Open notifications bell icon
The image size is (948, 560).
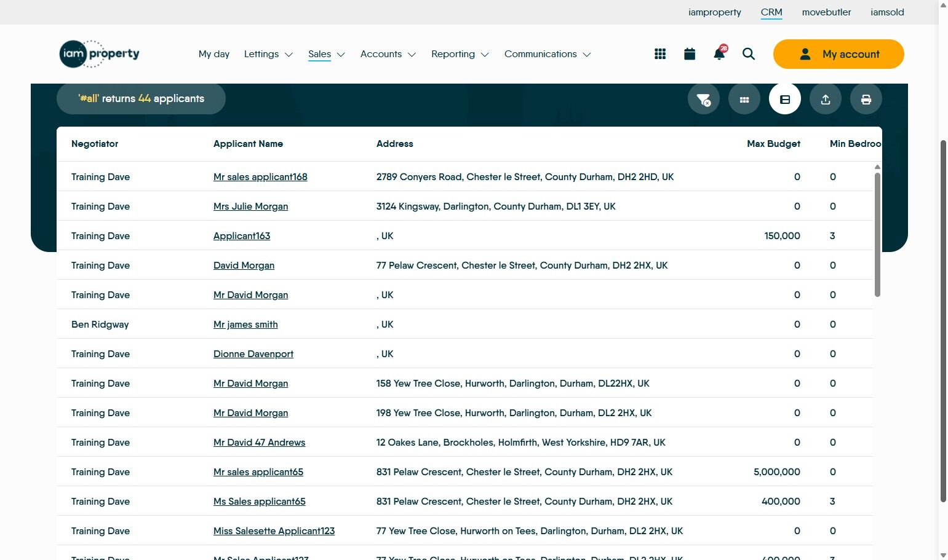pos(719,53)
